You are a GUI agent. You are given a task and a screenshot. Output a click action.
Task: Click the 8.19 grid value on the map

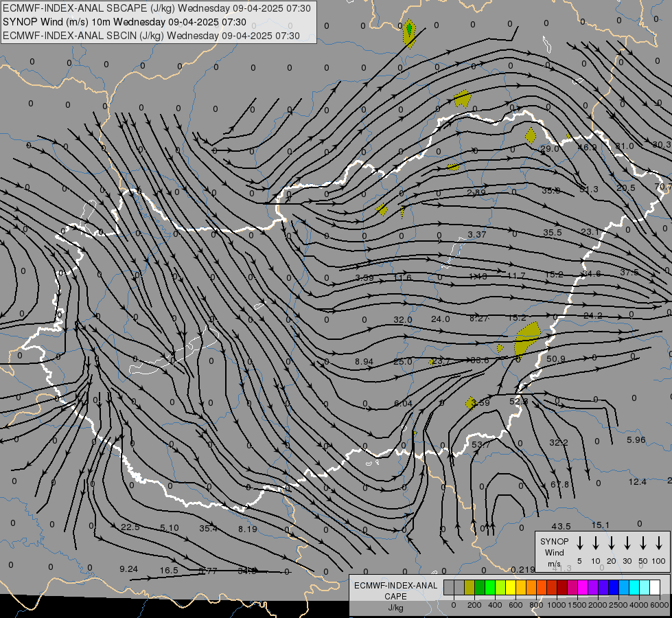tap(248, 529)
